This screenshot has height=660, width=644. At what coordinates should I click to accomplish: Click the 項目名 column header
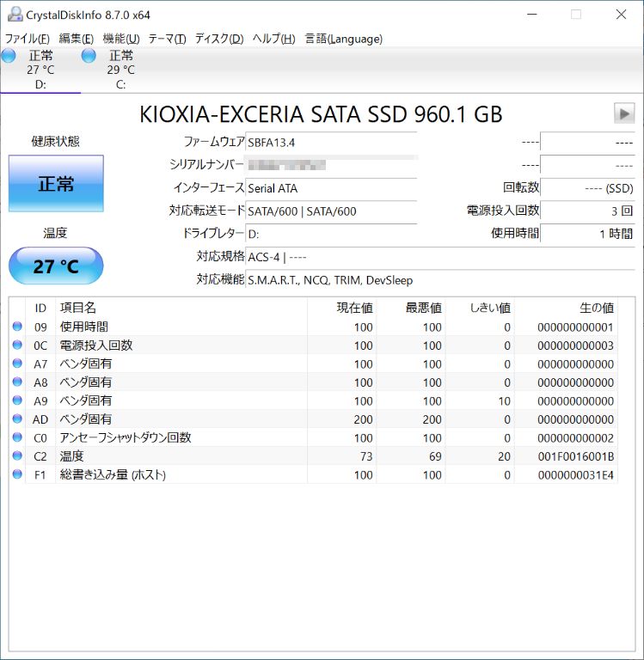coord(181,308)
